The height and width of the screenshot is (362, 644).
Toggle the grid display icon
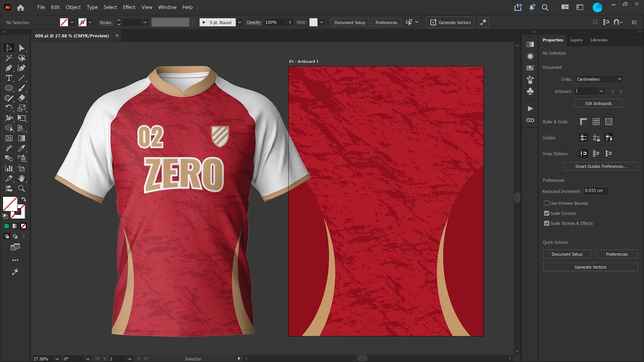click(596, 122)
